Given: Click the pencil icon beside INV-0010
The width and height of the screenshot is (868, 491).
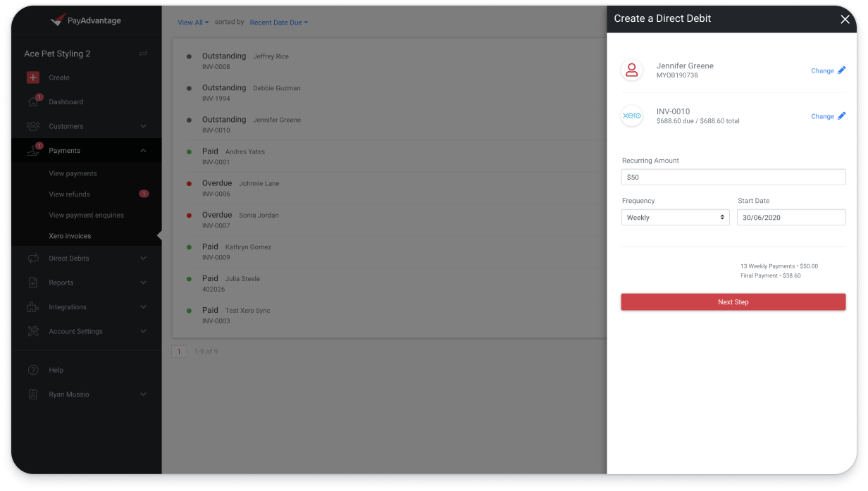Looking at the screenshot, I should coord(841,116).
